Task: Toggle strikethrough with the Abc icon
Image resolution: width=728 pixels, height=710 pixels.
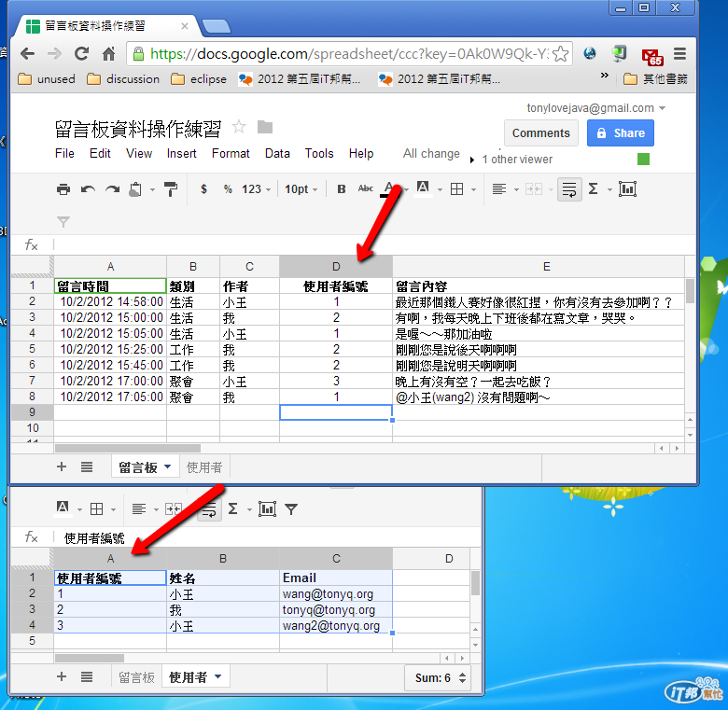Action: [x=365, y=188]
